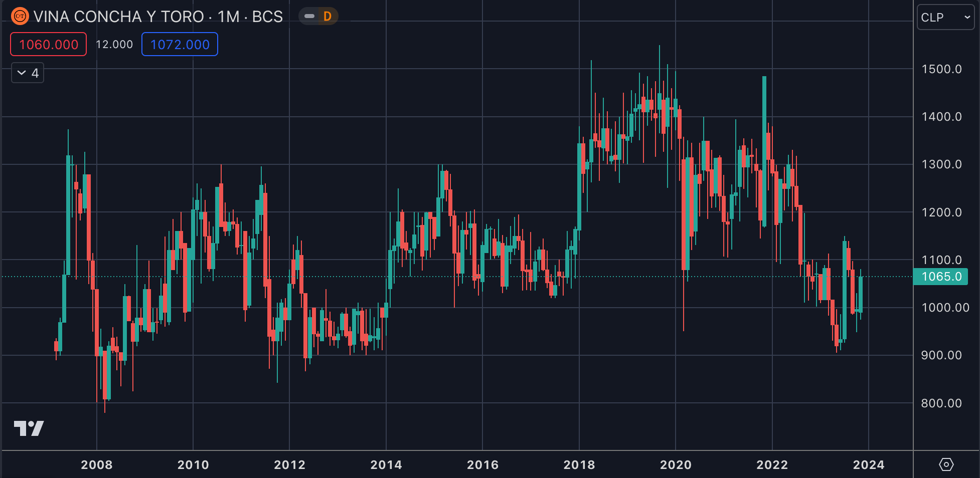Click the 2018 time axis label
Screen dimensions: 980x478
[579, 465]
